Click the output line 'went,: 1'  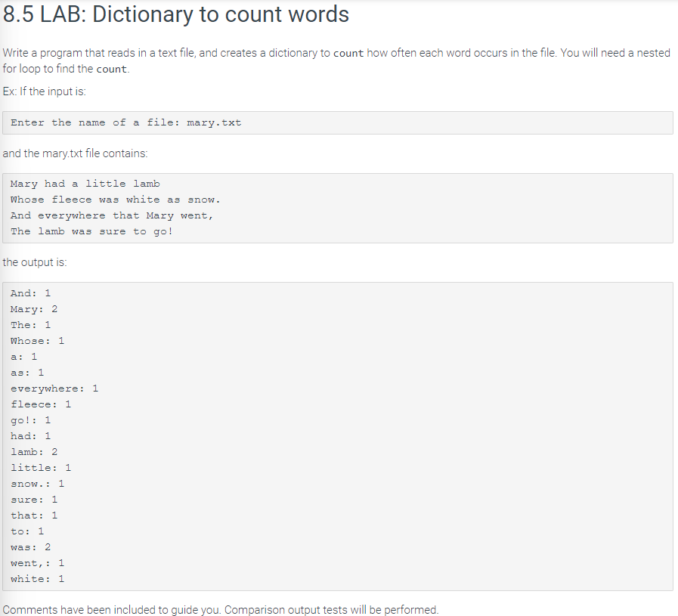tap(38, 563)
